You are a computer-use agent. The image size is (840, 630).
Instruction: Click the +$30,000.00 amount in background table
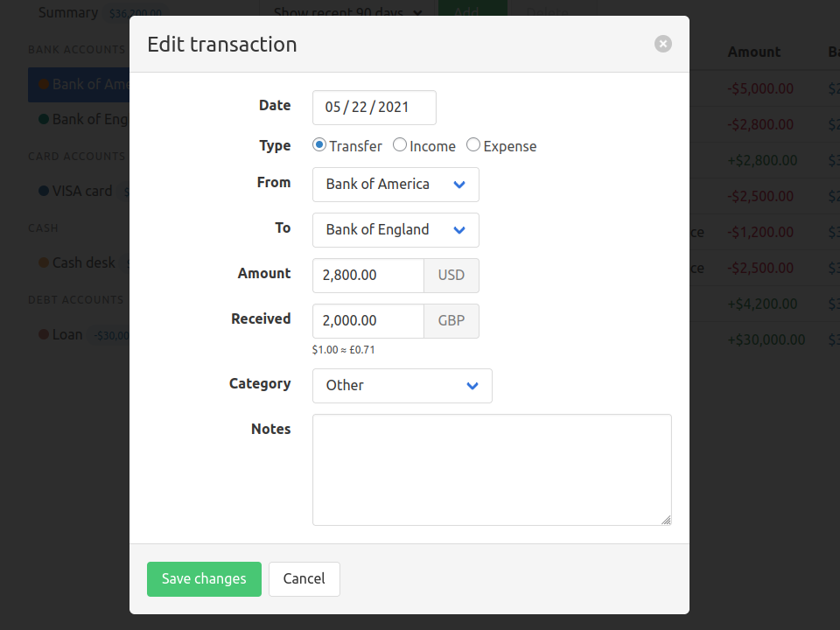[x=766, y=340]
